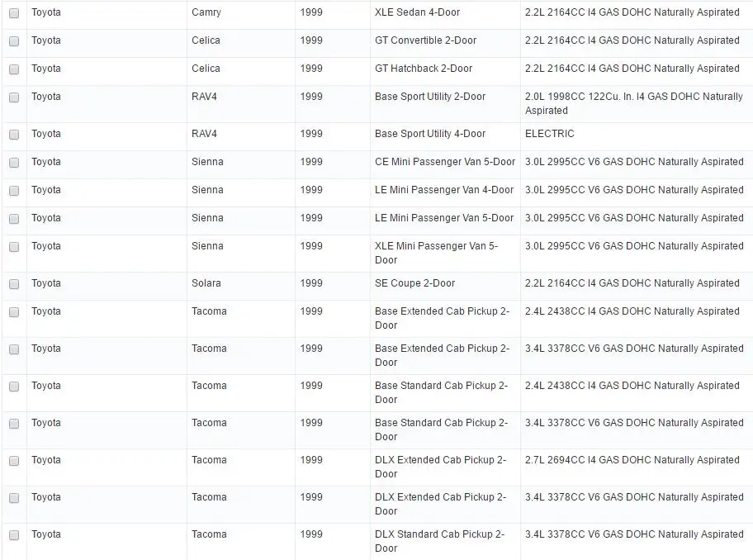
Task: Click "RAV4" in the Sport Utility 2-Door row
Action: 204,97
